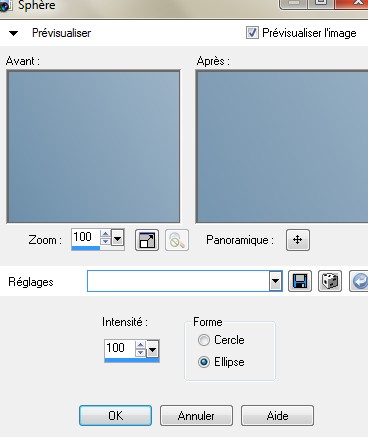Open the Intensité slider dropdown arrow
This screenshot has width=368, height=437.
pos(153,350)
